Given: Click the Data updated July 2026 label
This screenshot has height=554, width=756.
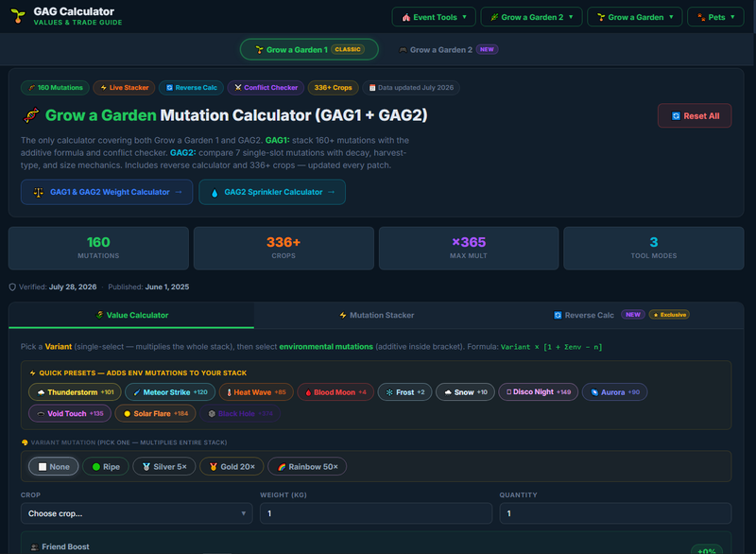Looking at the screenshot, I should pyautogui.click(x=411, y=88).
